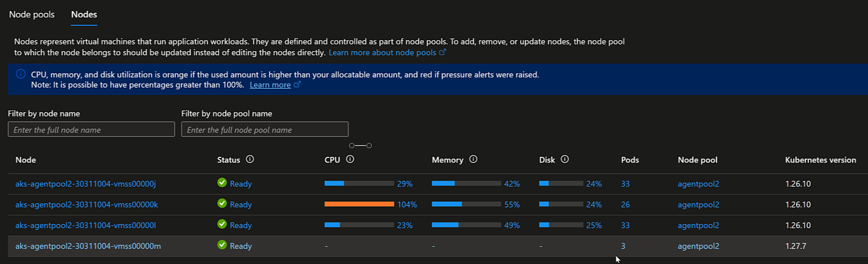The height and width of the screenshot is (264, 868).
Task: Click the column resize handle above CPU
Action: 360,146
